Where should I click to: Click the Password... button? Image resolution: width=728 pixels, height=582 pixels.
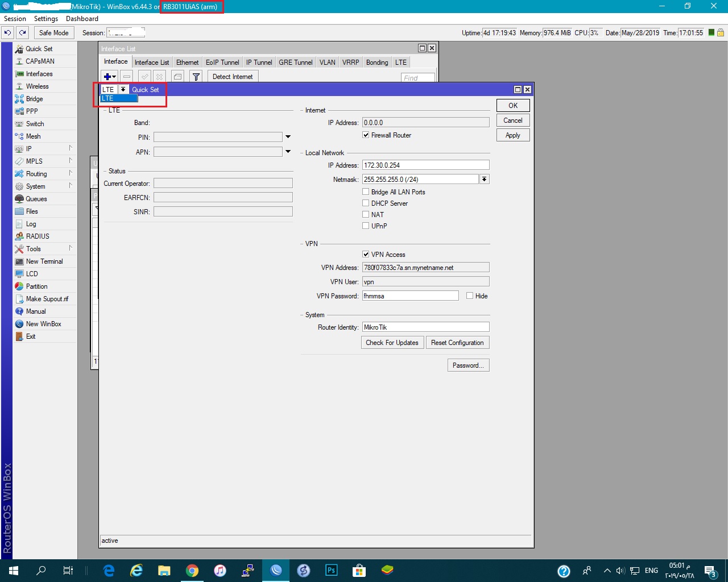pyautogui.click(x=468, y=365)
